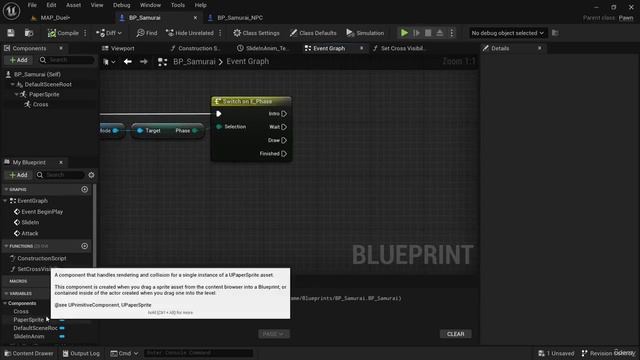Click the Draw output execution pin

(284, 140)
